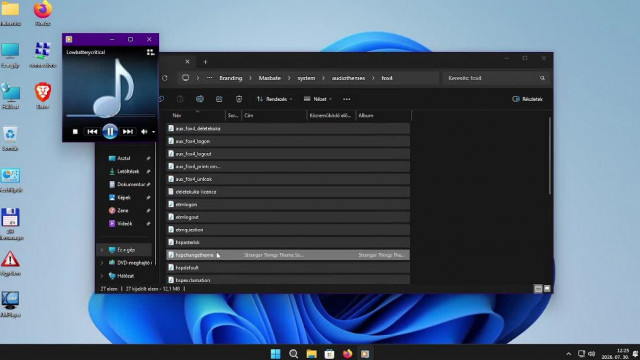Toggle the Részletek details pane
This screenshot has height=360, width=640.
pyautogui.click(x=527, y=99)
